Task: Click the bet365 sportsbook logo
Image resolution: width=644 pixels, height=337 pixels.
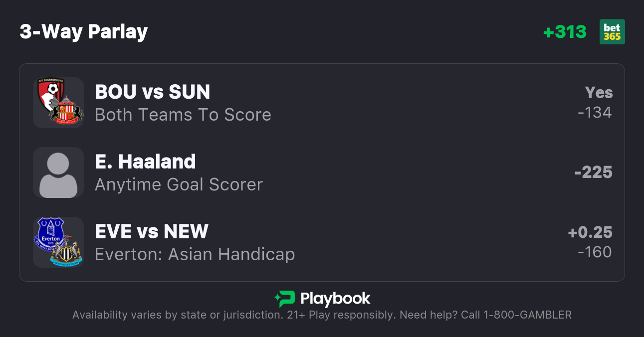Action: point(612,32)
